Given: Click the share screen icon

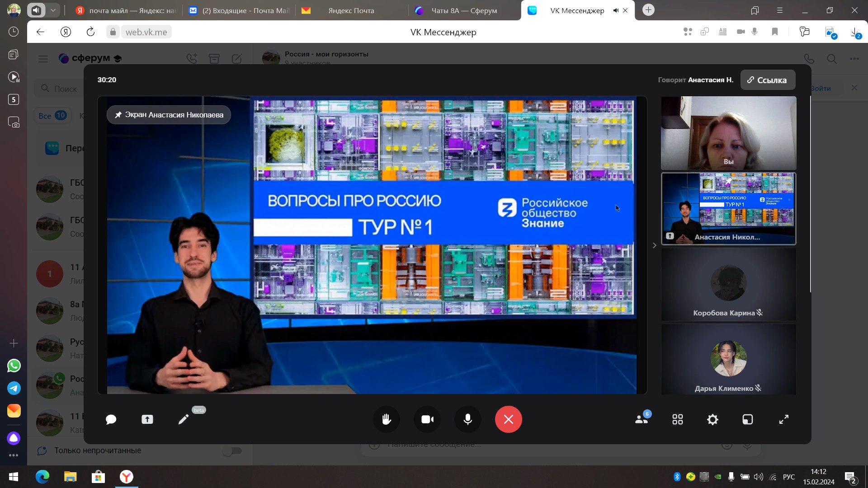Looking at the screenshot, I should (147, 420).
